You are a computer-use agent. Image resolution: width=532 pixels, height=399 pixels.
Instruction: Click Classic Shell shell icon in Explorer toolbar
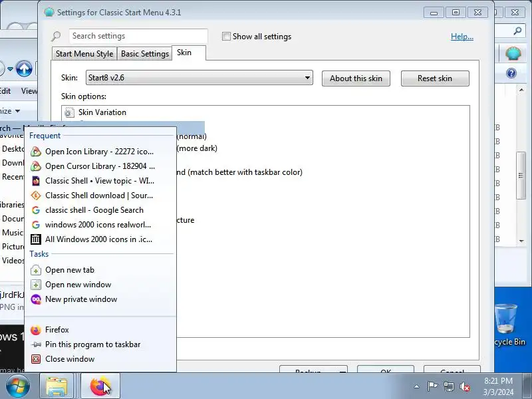coord(513,53)
